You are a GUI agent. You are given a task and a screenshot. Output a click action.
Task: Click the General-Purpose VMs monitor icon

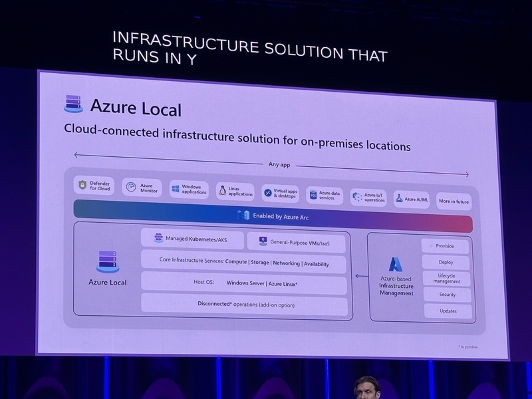pyautogui.click(x=263, y=241)
